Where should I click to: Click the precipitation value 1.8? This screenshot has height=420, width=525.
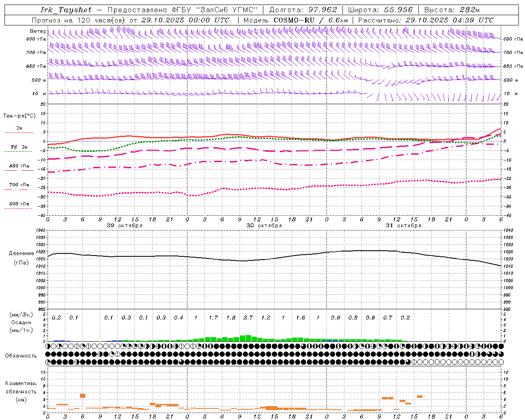[231, 318]
